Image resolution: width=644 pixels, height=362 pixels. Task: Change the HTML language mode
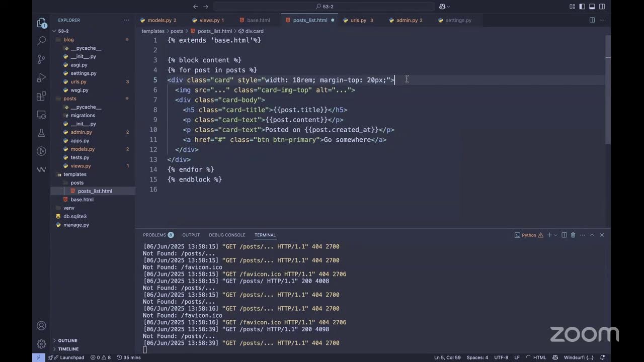click(539, 357)
